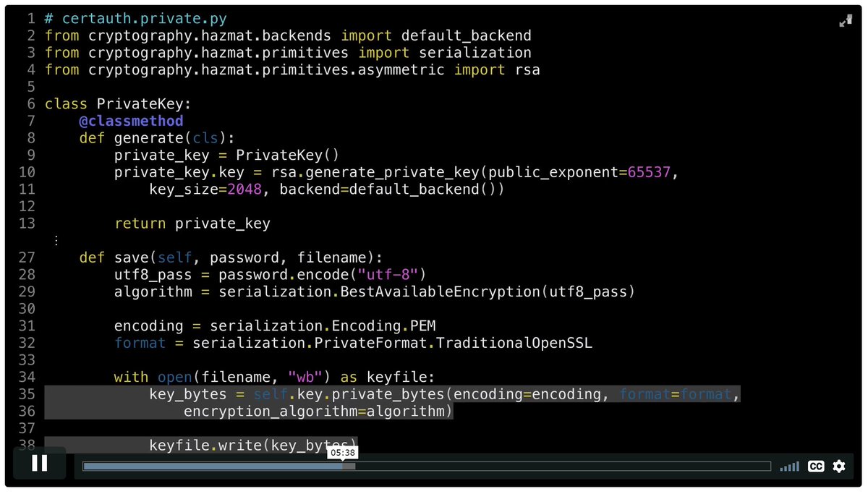
Task: Toggle closed captions with the CC button
Action: click(816, 467)
